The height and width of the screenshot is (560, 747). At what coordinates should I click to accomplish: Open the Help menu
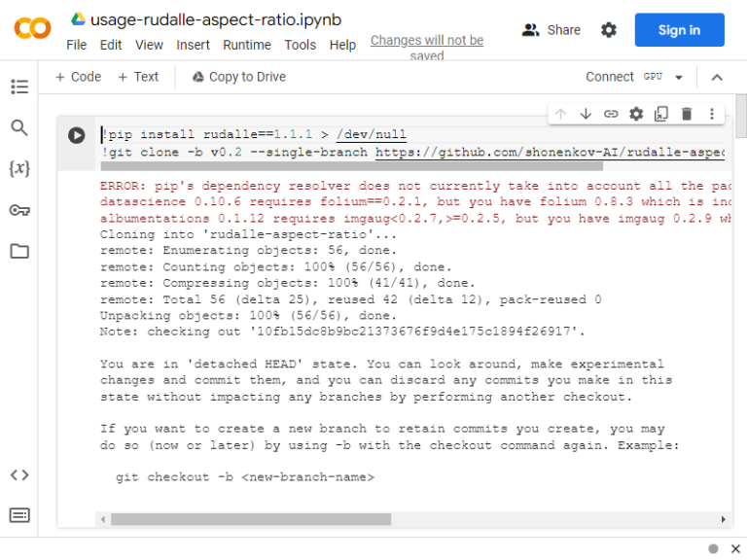pyautogui.click(x=342, y=45)
